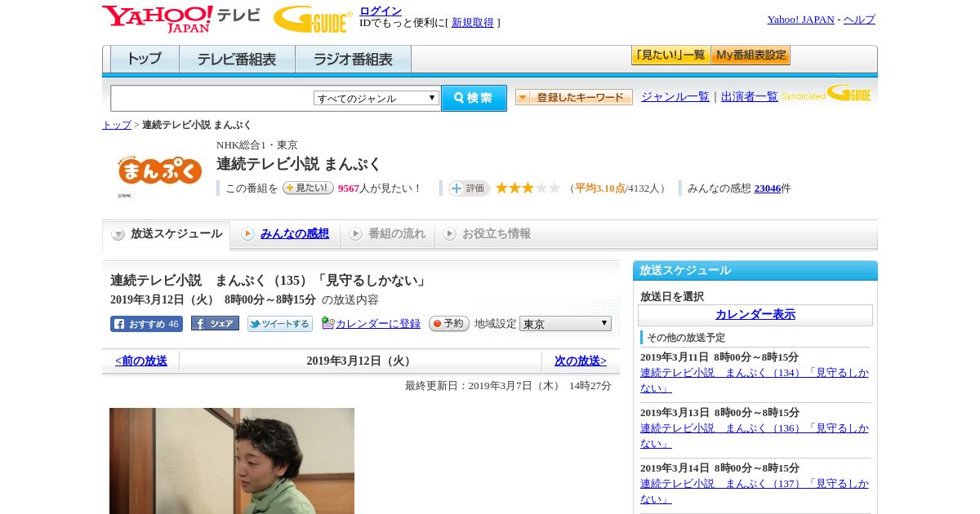
Task: Open the ヘルプ link
Action: [x=859, y=19]
